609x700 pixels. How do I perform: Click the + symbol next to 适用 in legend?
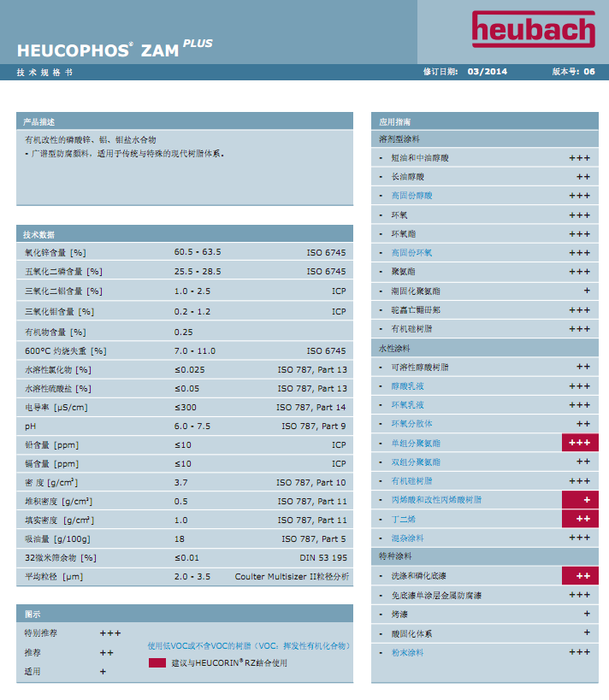[x=103, y=672]
